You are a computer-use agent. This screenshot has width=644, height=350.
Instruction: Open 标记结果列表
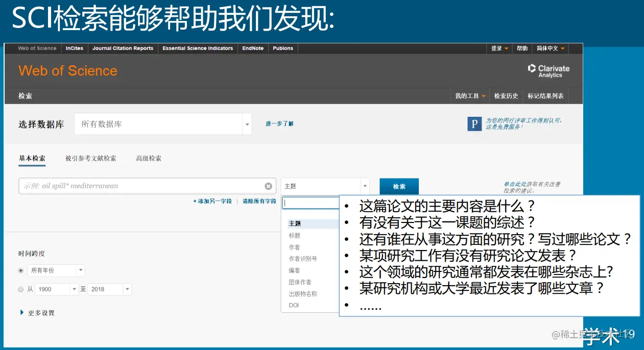click(545, 96)
